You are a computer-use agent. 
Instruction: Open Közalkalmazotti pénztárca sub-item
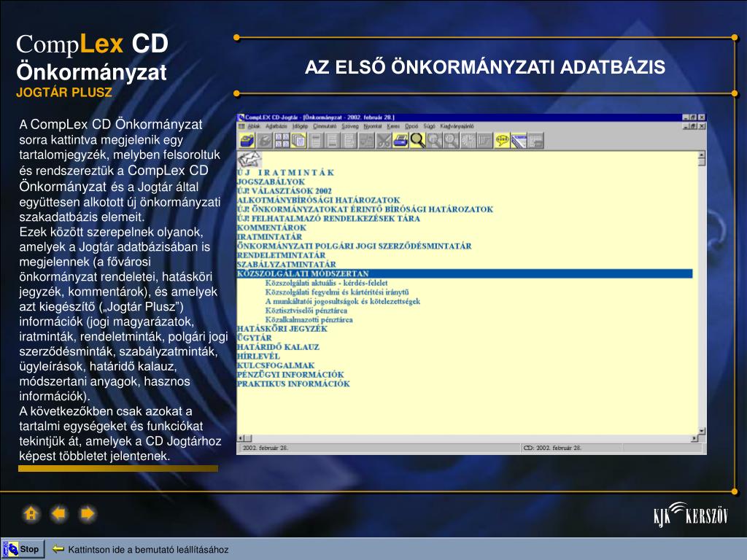tap(309, 319)
